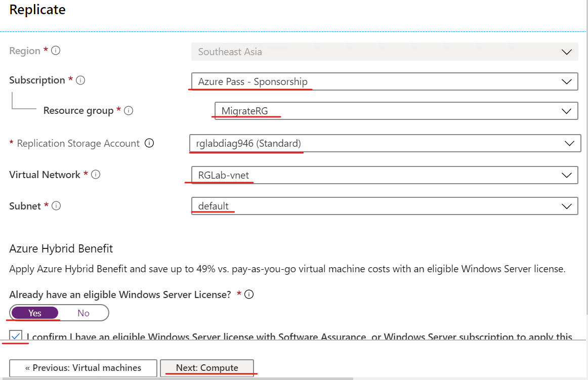Click the Azure Hybrid Benefit heading
Image resolution: width=588 pixels, height=380 pixels.
[61, 248]
